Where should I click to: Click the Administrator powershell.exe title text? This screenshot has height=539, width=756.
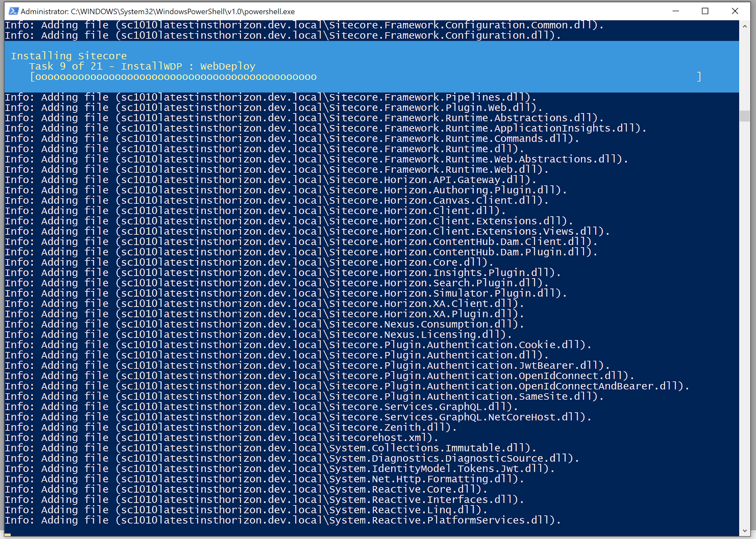point(158,11)
